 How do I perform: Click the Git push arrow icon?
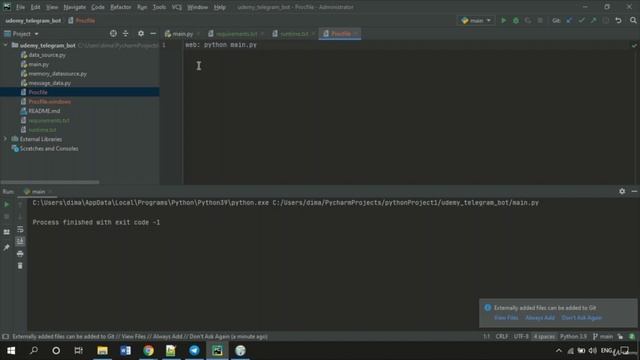(593, 20)
